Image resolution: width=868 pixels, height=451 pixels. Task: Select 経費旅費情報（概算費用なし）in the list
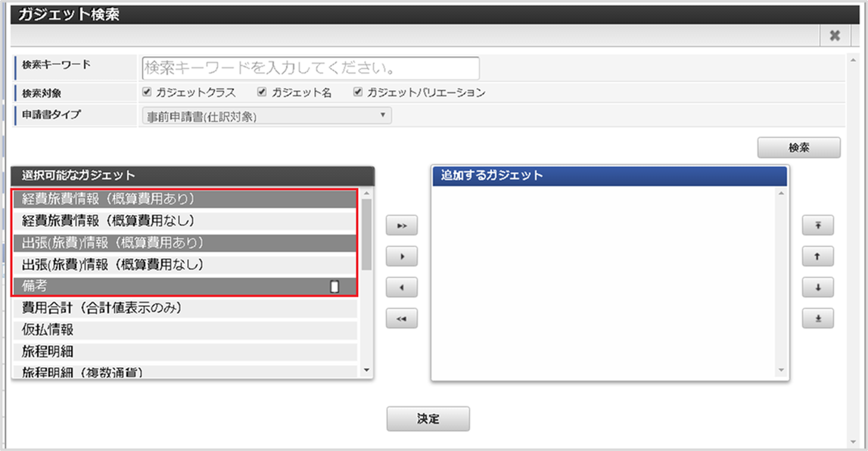coord(151,220)
